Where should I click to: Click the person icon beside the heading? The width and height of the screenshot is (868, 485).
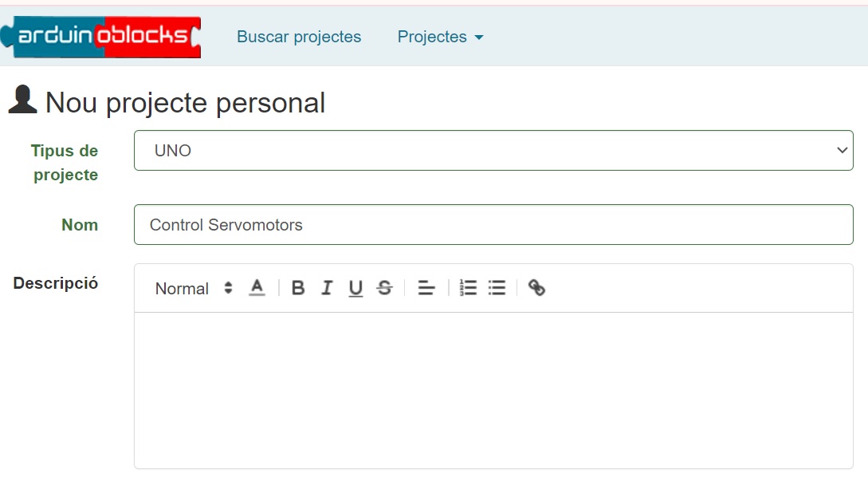[x=22, y=101]
